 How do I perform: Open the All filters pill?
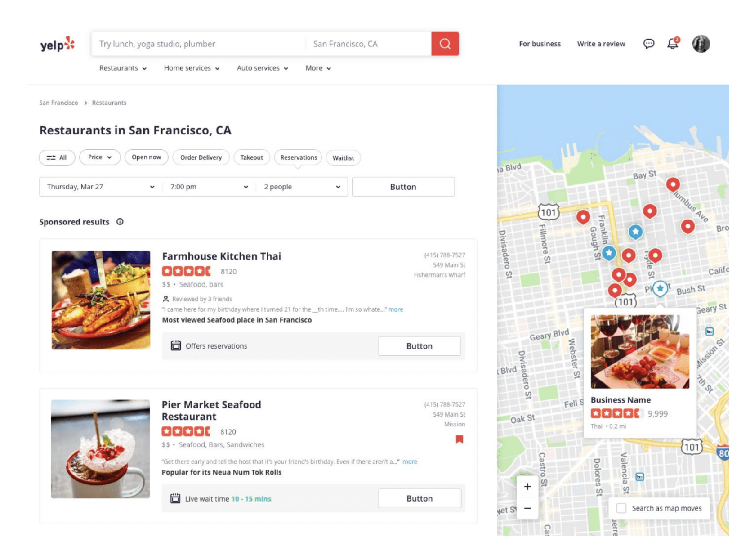(x=57, y=157)
